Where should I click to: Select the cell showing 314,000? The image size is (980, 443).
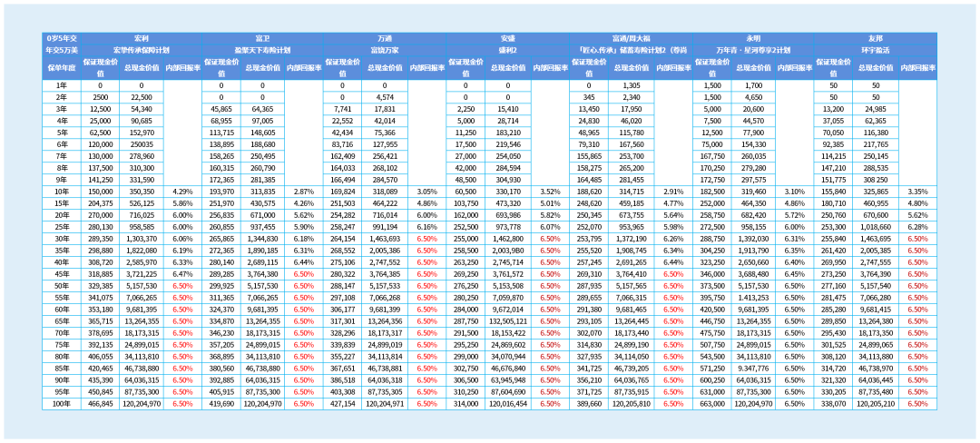pyautogui.click(x=465, y=404)
